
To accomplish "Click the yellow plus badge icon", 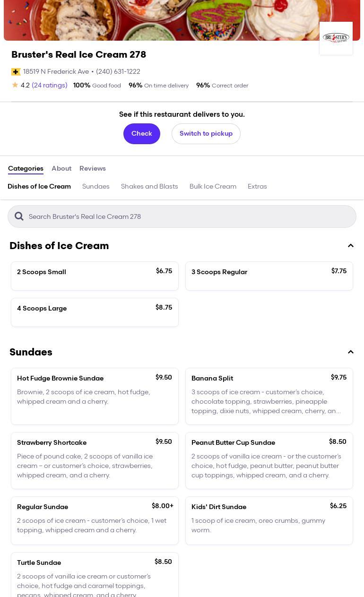I will pyautogui.click(x=16, y=72).
